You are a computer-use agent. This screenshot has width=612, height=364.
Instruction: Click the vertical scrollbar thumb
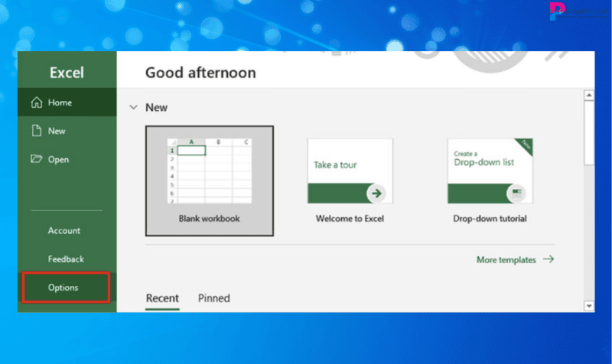point(588,134)
